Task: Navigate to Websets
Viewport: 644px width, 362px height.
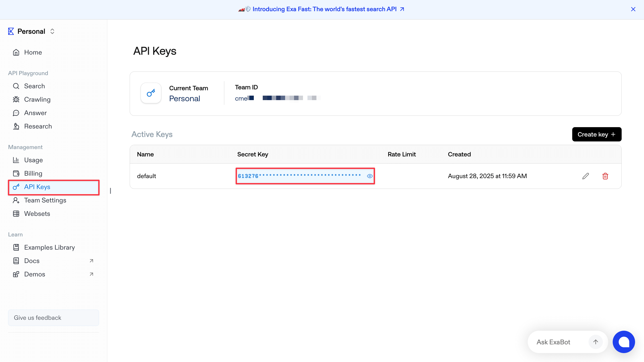Action: pyautogui.click(x=37, y=214)
